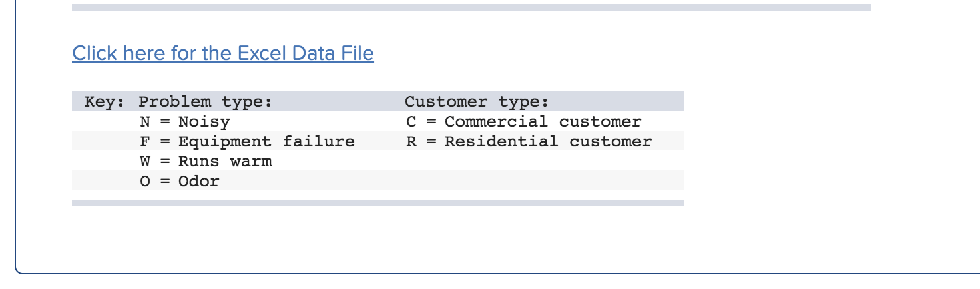Select the 'Problem type:' header text
The image size is (980, 289).
point(206,102)
